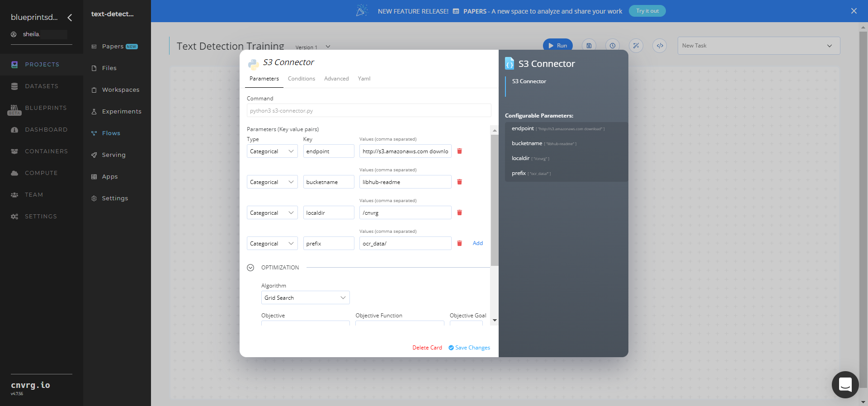This screenshot has width=868, height=406.
Task: Open the Projects section icon
Action: click(x=14, y=65)
